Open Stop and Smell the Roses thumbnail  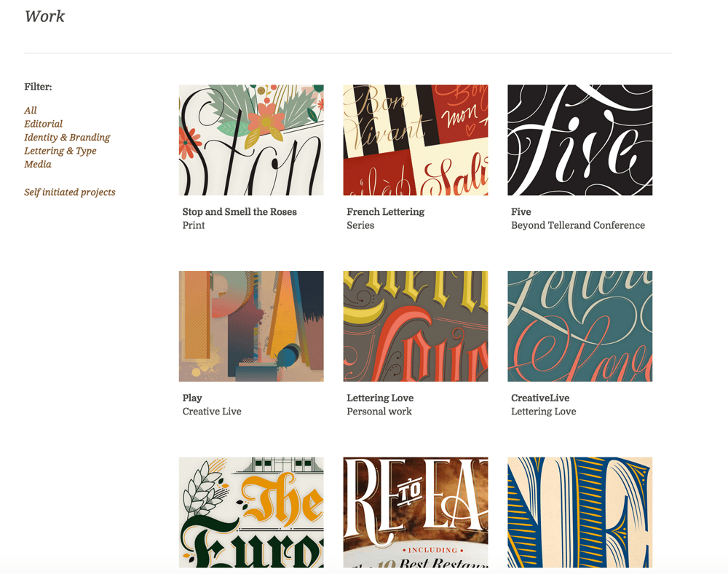click(x=251, y=140)
